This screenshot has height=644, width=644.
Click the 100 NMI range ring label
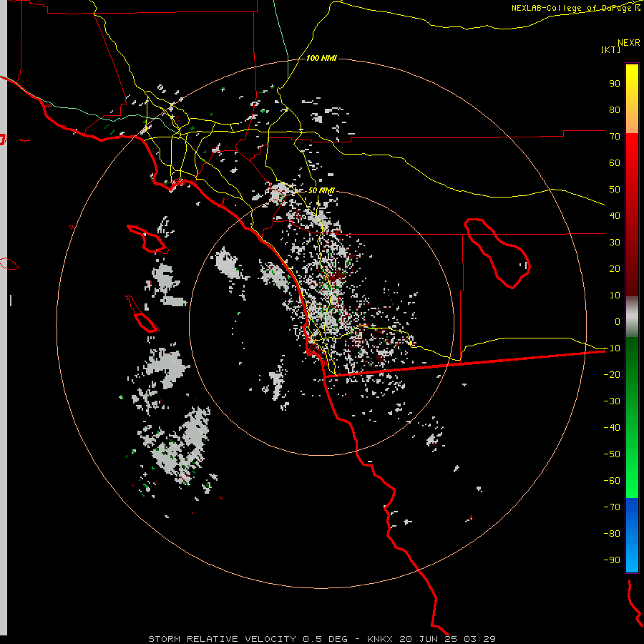pos(321,58)
